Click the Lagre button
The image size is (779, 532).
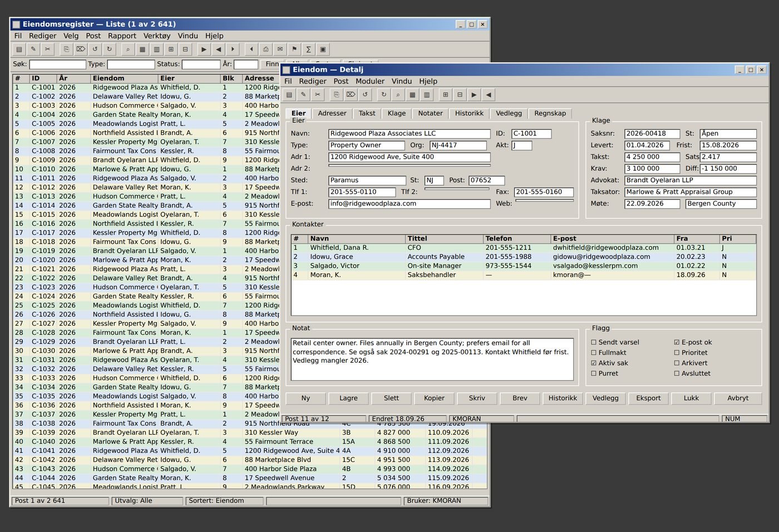point(348,398)
